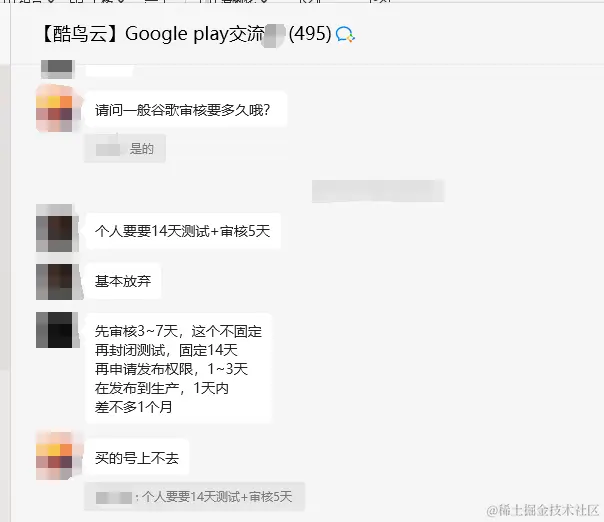
Task: Open the avatar next to the 个人要要14天测试 message bubble
Action: (54, 228)
